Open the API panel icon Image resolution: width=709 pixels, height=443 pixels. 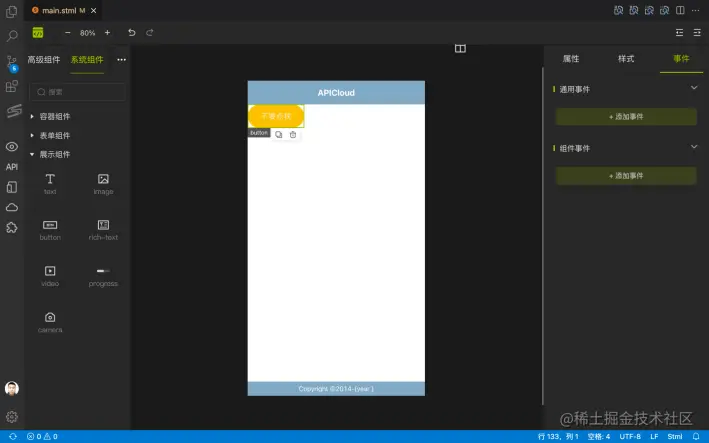coord(12,167)
